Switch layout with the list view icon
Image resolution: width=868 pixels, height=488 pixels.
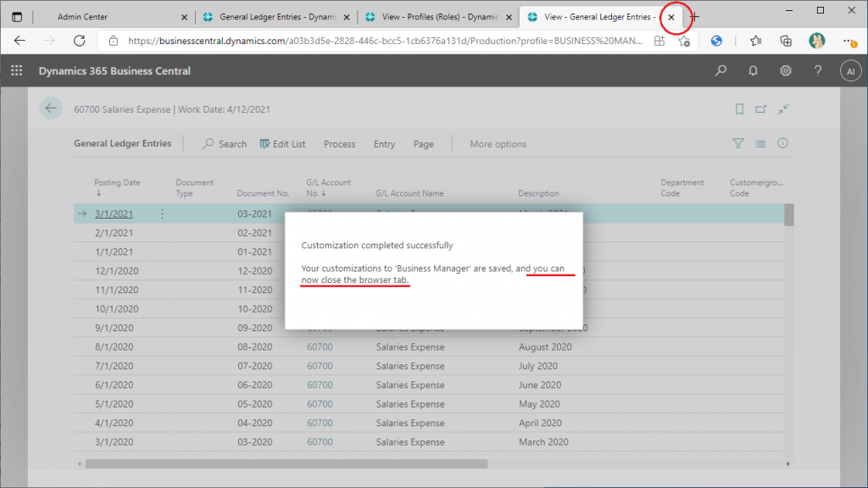coord(760,143)
